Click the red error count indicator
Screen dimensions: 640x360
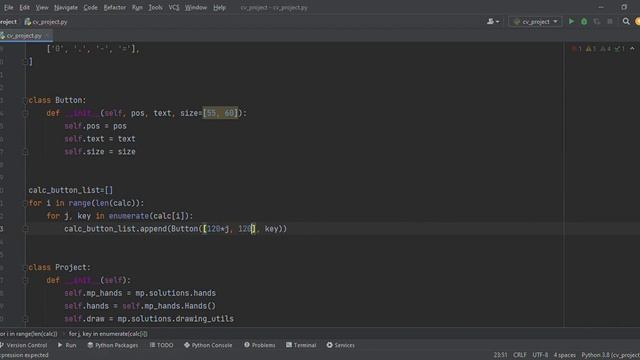(577, 49)
